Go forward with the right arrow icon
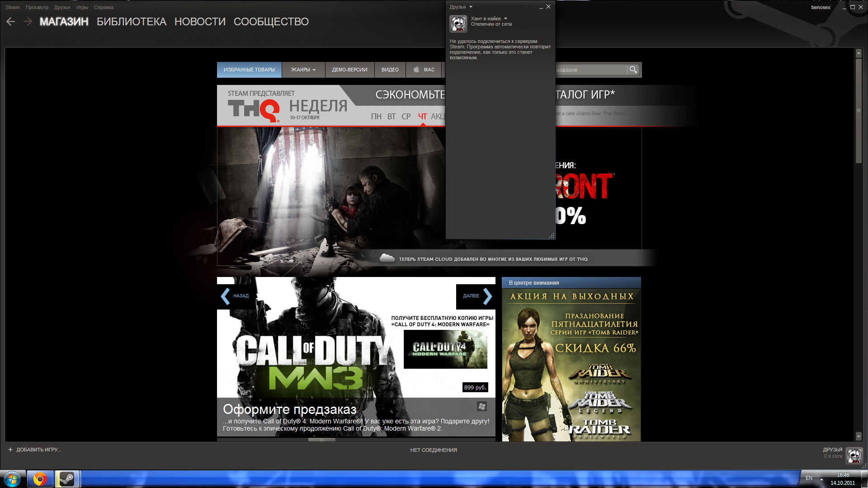This screenshot has height=488, width=868. [x=28, y=21]
